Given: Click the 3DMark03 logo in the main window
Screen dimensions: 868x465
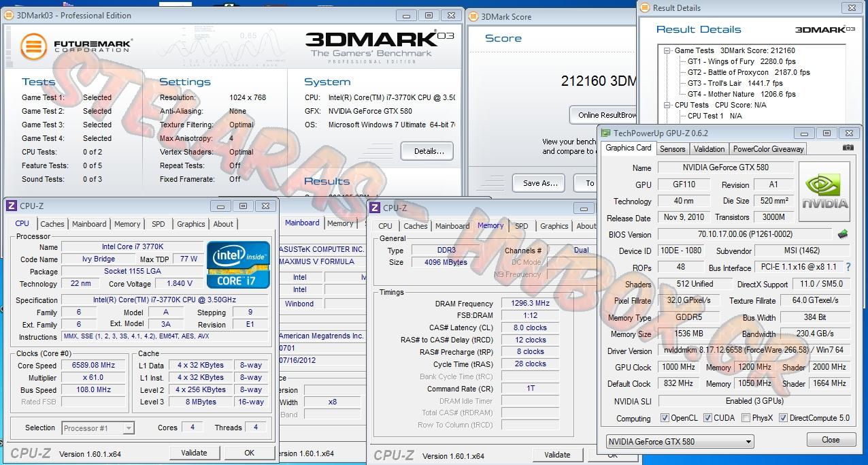Looking at the screenshot, I should click(x=380, y=46).
